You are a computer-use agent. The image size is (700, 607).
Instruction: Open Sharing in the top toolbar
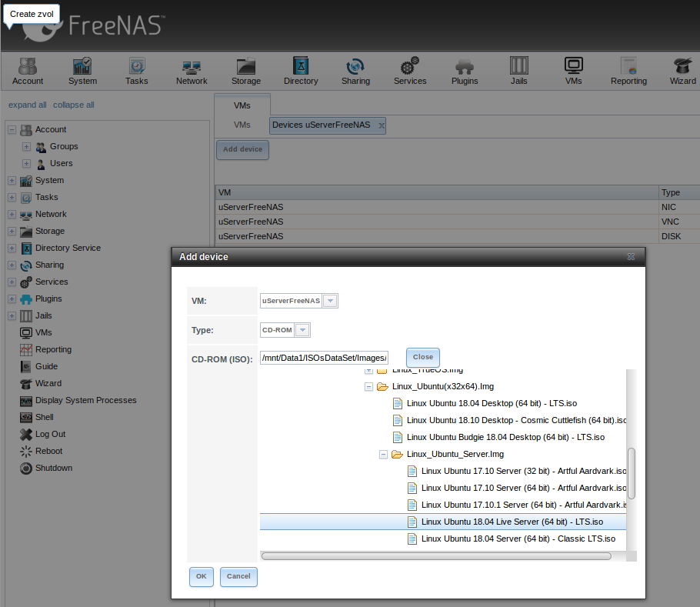(x=356, y=72)
